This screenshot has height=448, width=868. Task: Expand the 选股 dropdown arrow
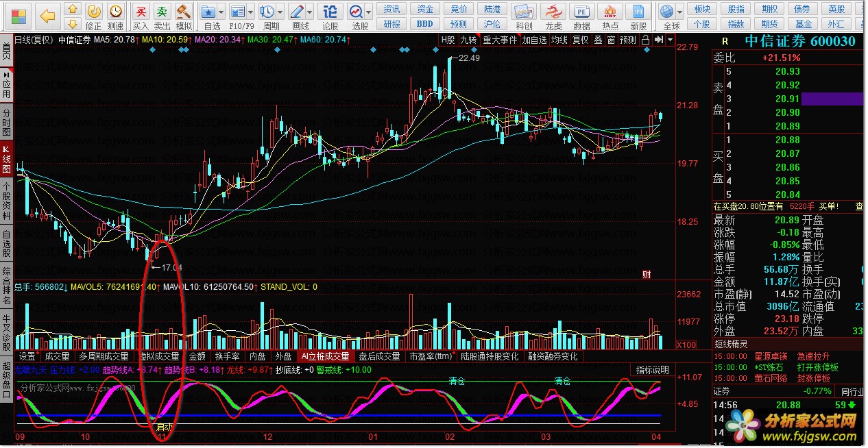click(x=370, y=12)
